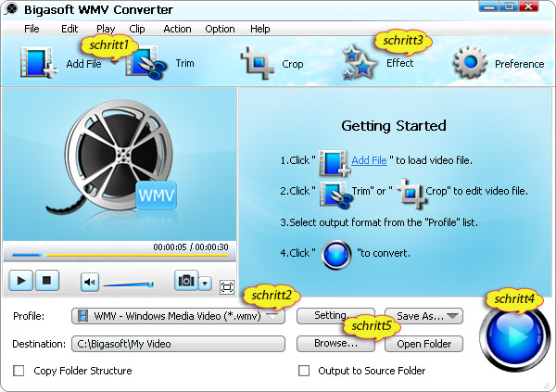Stop playback with the Stop button

[47, 281]
